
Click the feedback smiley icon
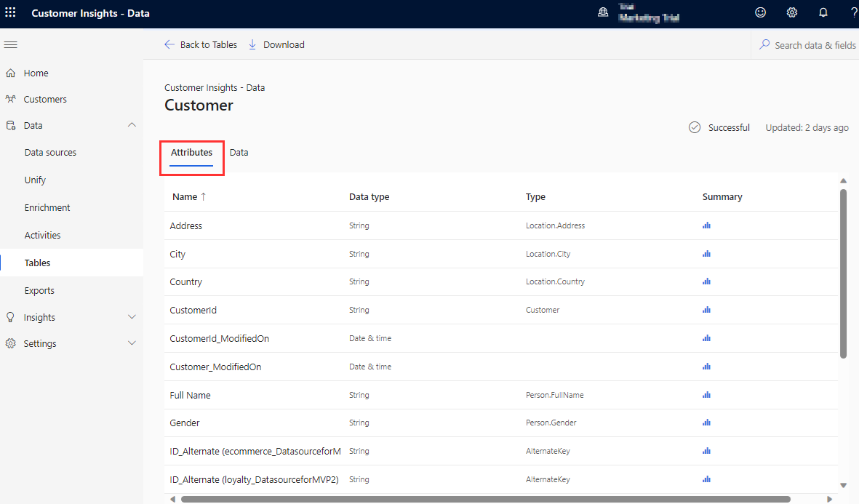coord(761,12)
